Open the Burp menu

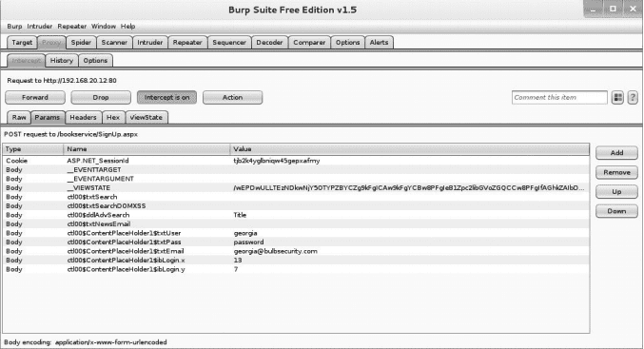(x=14, y=27)
